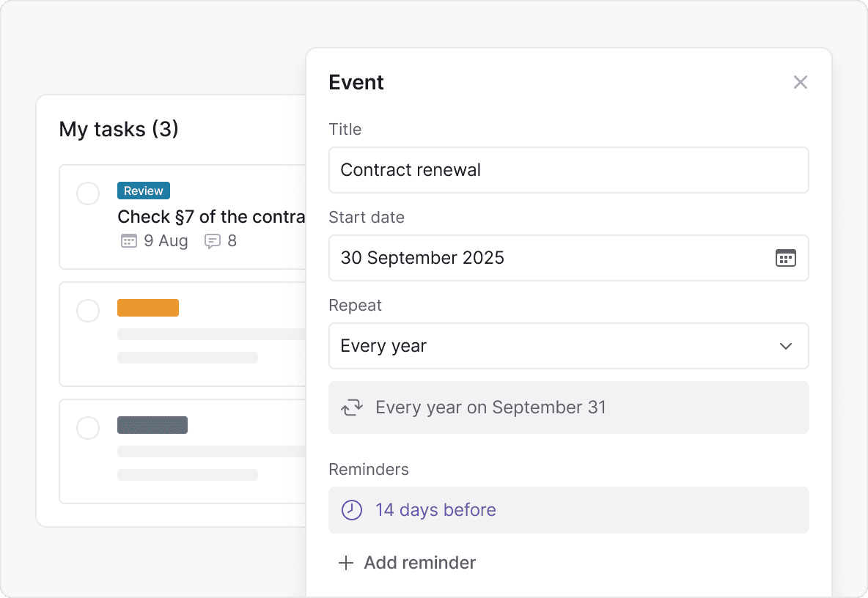
Task: Click the Start date field 30 September 2025
Action: [542, 258]
